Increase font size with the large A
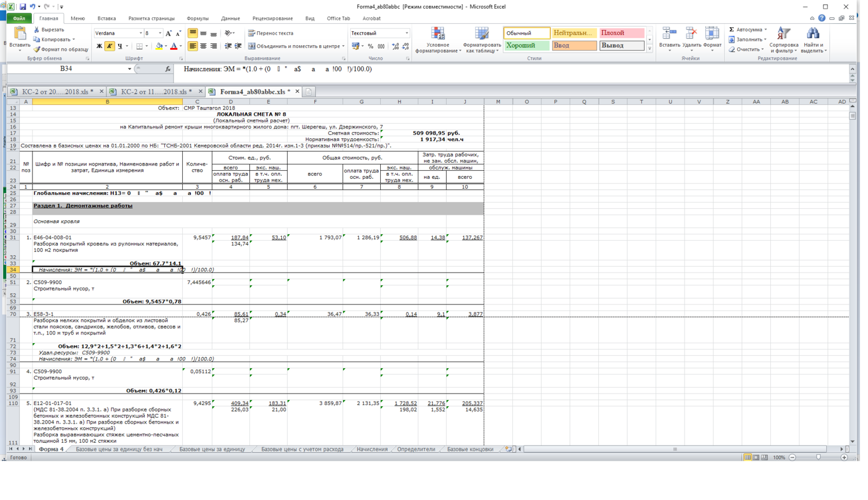 [168, 34]
